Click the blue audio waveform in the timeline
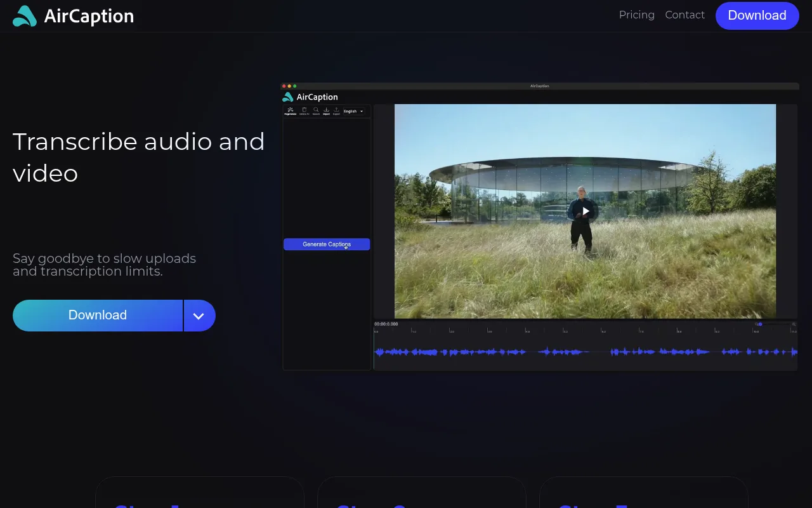Viewport: 812px width, 508px height. click(x=586, y=352)
